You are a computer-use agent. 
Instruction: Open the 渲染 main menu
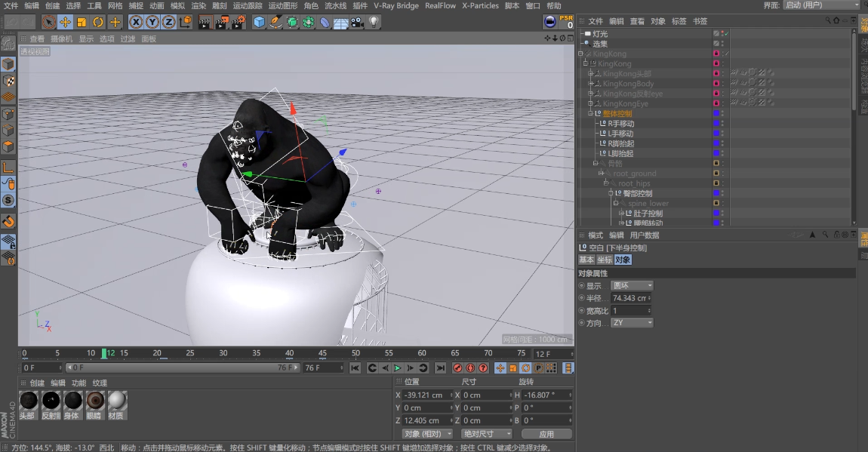[x=199, y=5]
